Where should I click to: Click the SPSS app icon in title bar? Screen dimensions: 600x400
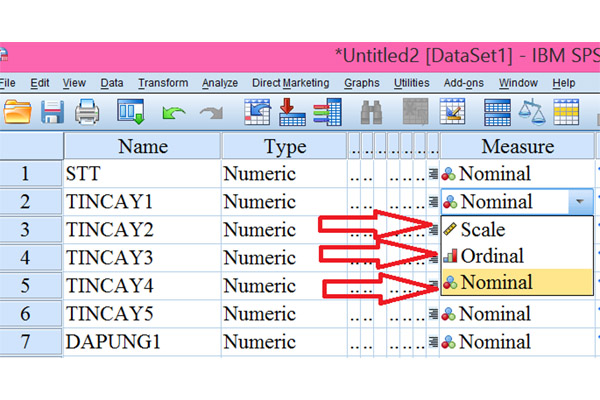pos(4,55)
